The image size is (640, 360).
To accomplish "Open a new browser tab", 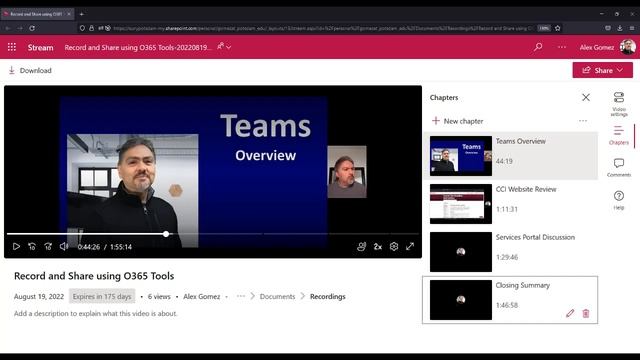I will click(82, 14).
